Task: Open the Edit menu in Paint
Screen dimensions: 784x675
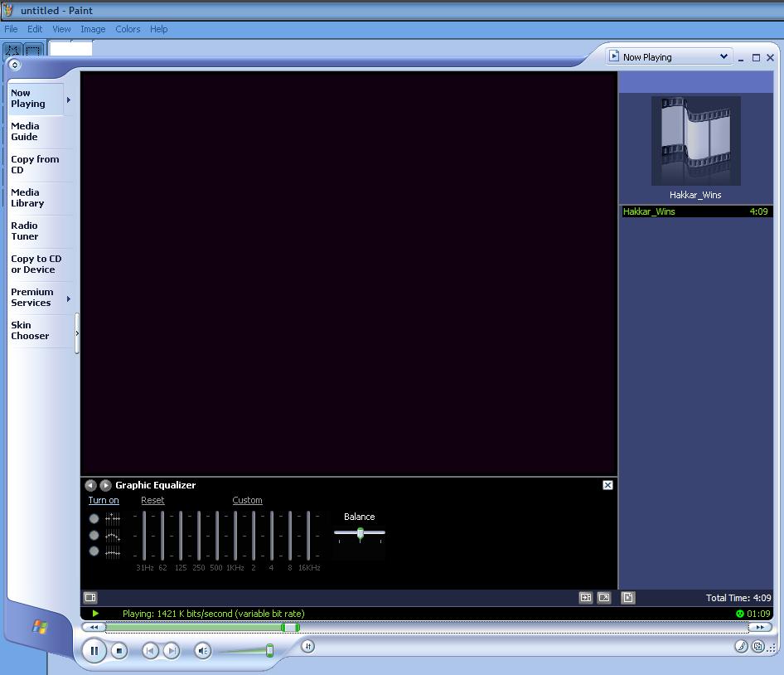Action: tap(35, 29)
